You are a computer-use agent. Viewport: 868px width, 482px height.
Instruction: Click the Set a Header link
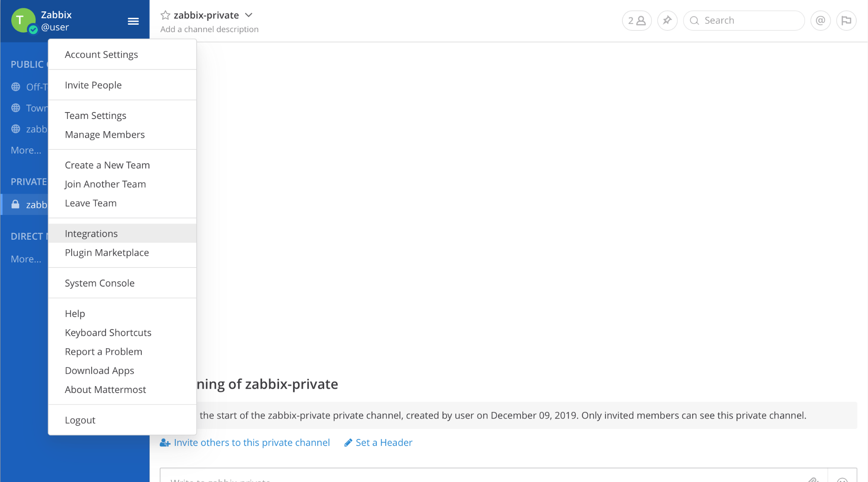tap(384, 442)
